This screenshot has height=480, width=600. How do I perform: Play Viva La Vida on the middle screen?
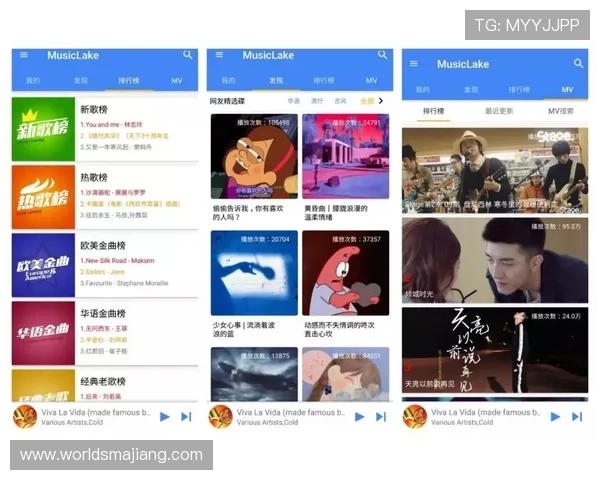click(x=359, y=417)
